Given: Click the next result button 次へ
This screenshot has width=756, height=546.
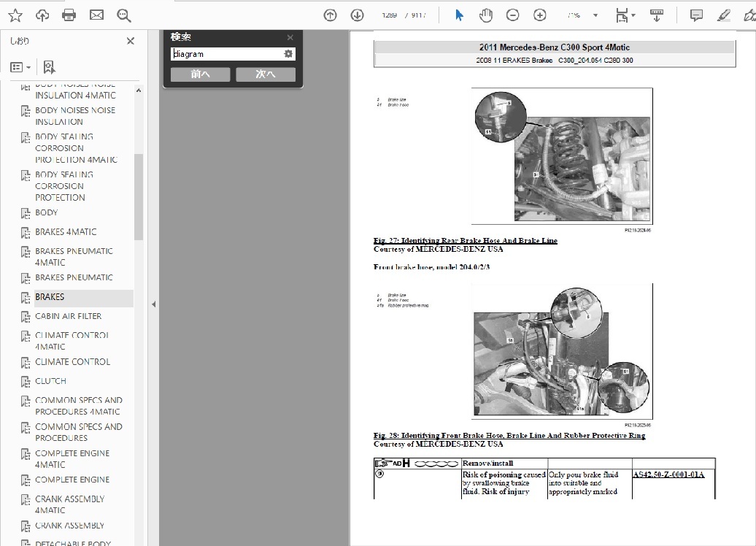Looking at the screenshot, I should click(x=266, y=74).
